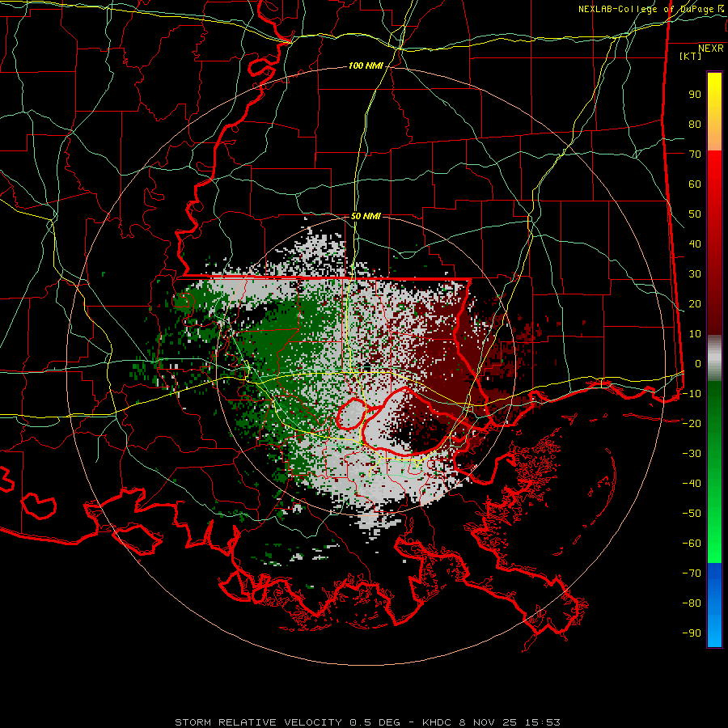Click the 50 NMI range ring label
Image resolution: width=728 pixels, height=728 pixels.
(366, 216)
